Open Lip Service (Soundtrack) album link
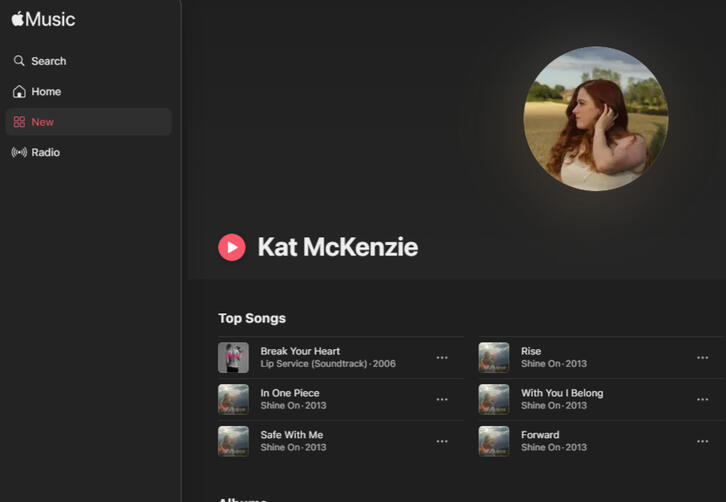Viewport: 726px width, 502px height. 313,364
